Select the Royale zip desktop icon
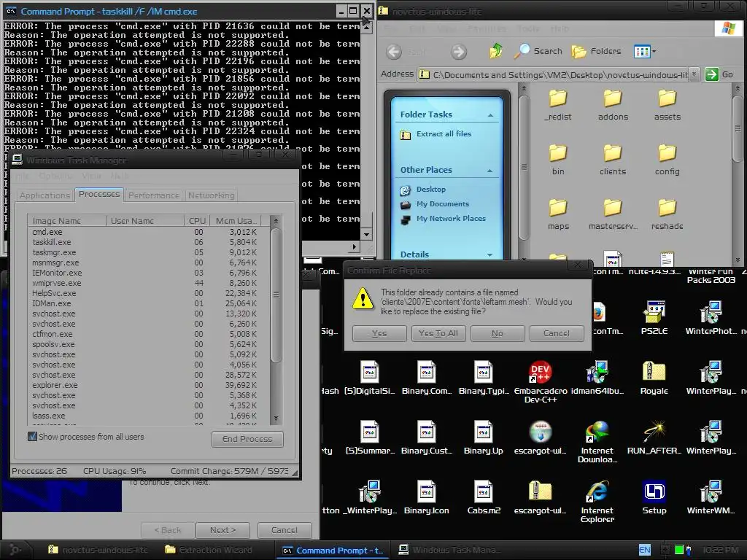The height and width of the screenshot is (560, 747). 654,378
